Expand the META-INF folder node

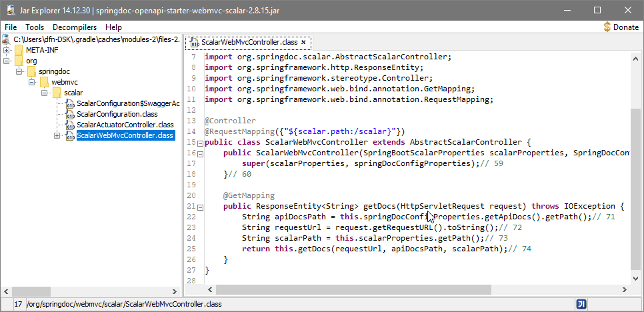tap(6, 50)
